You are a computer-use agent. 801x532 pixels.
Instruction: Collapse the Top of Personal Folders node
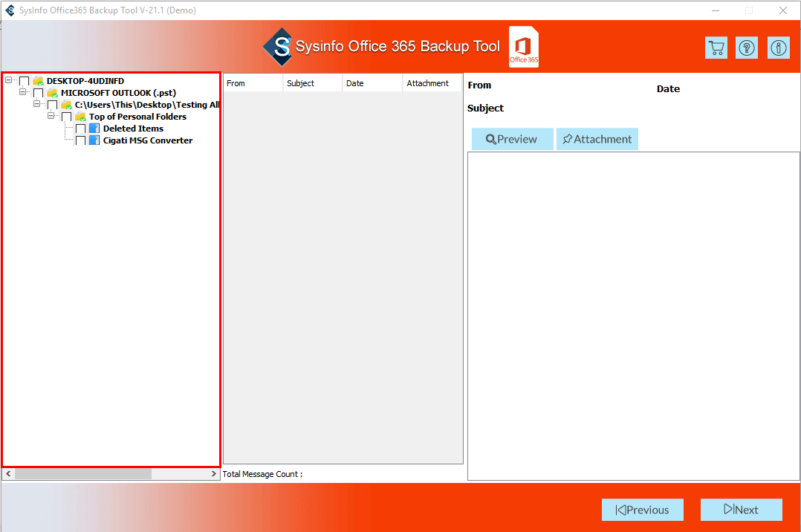pyautogui.click(x=51, y=117)
